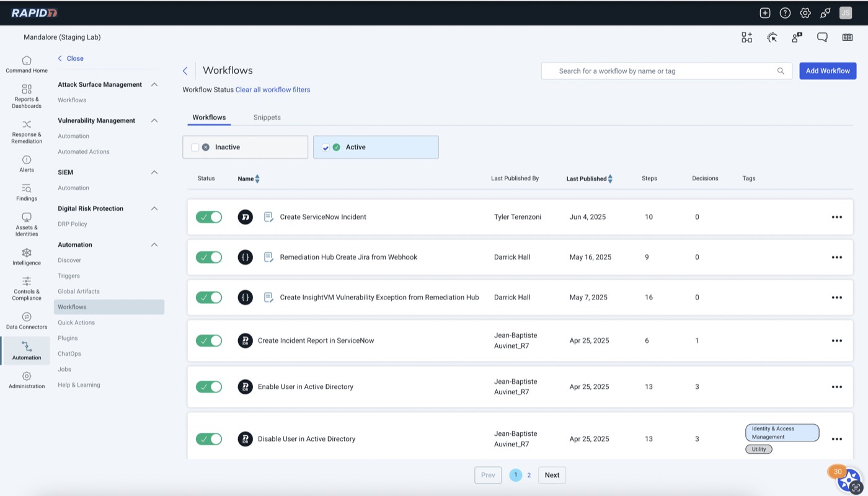The width and height of the screenshot is (868, 496).
Task: Close the side navigation panel
Action: pos(71,58)
